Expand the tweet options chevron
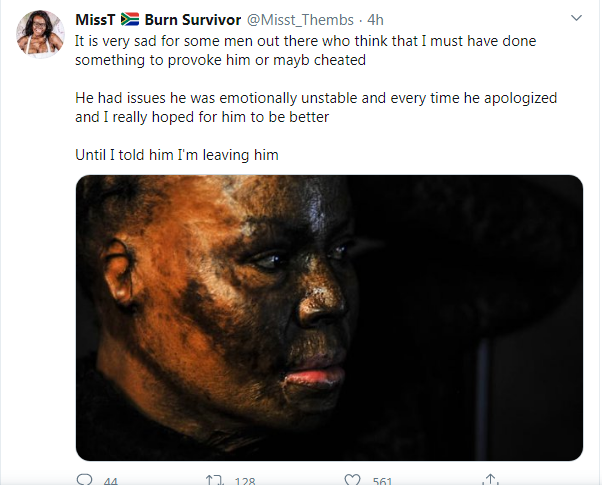 [x=577, y=19]
